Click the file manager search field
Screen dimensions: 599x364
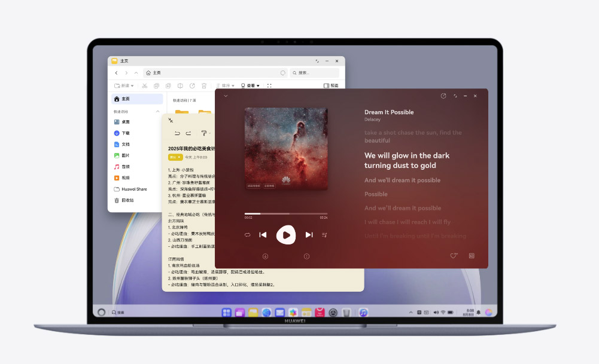[314, 72]
